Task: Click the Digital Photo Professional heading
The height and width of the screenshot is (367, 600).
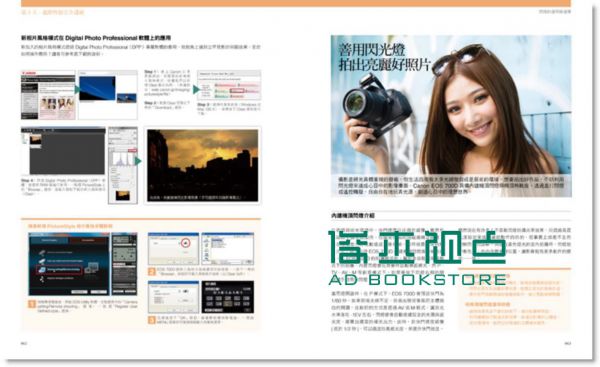Action: (x=96, y=38)
